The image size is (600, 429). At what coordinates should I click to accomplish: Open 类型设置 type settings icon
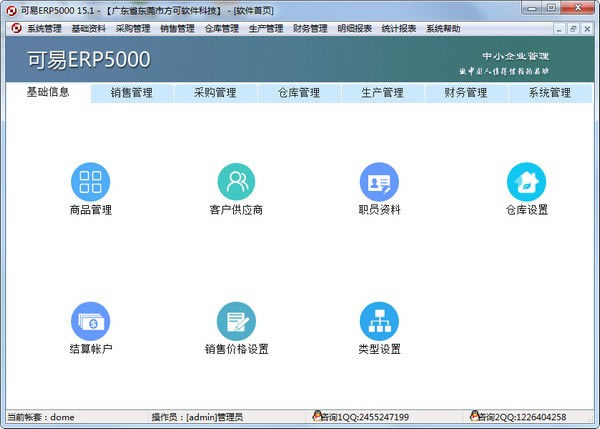(379, 321)
